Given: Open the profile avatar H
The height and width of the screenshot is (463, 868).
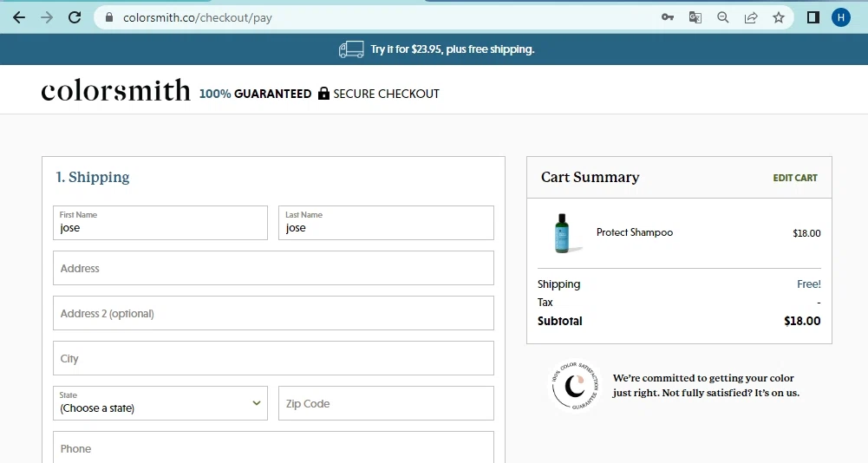Looking at the screenshot, I should (x=841, y=17).
